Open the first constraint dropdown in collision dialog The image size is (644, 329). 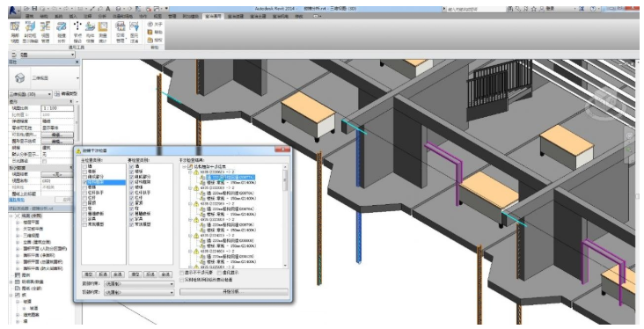pyautogui.click(x=139, y=284)
